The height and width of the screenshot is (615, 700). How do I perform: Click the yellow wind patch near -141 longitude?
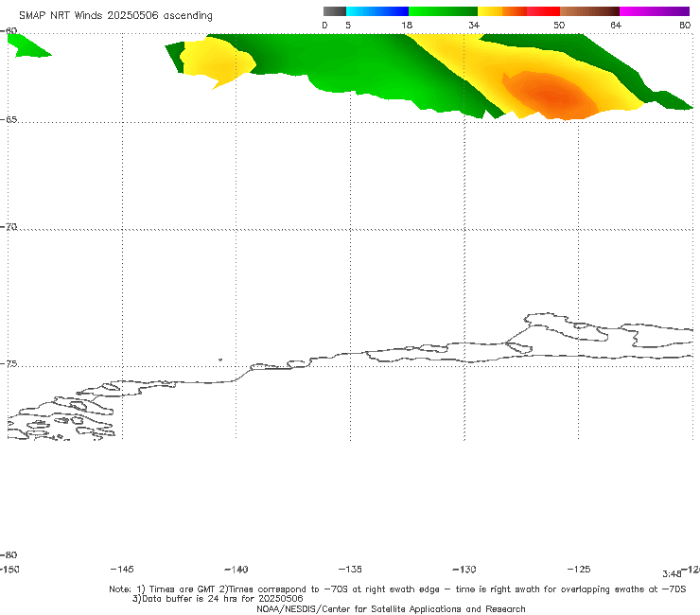tap(217, 62)
